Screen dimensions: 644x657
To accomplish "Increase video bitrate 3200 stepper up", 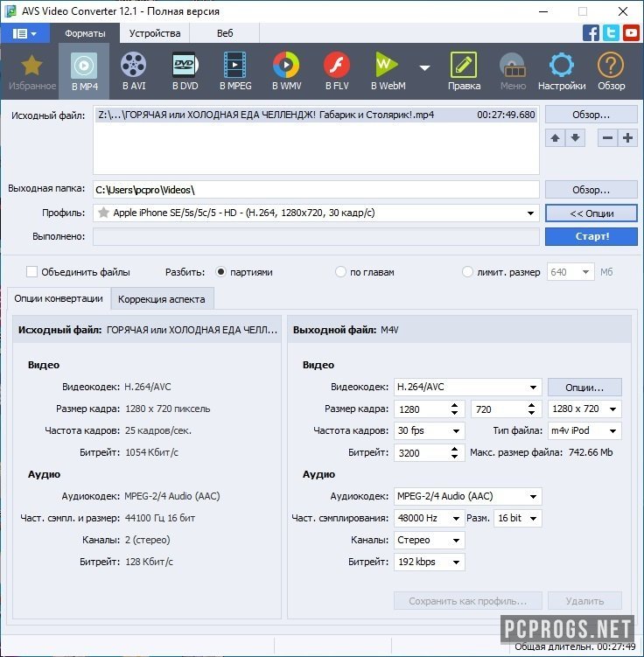I will pyautogui.click(x=455, y=449).
